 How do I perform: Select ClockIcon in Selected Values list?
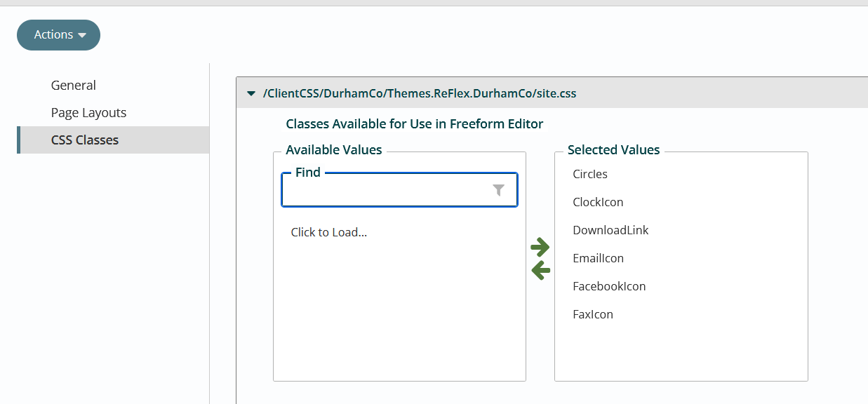[598, 202]
